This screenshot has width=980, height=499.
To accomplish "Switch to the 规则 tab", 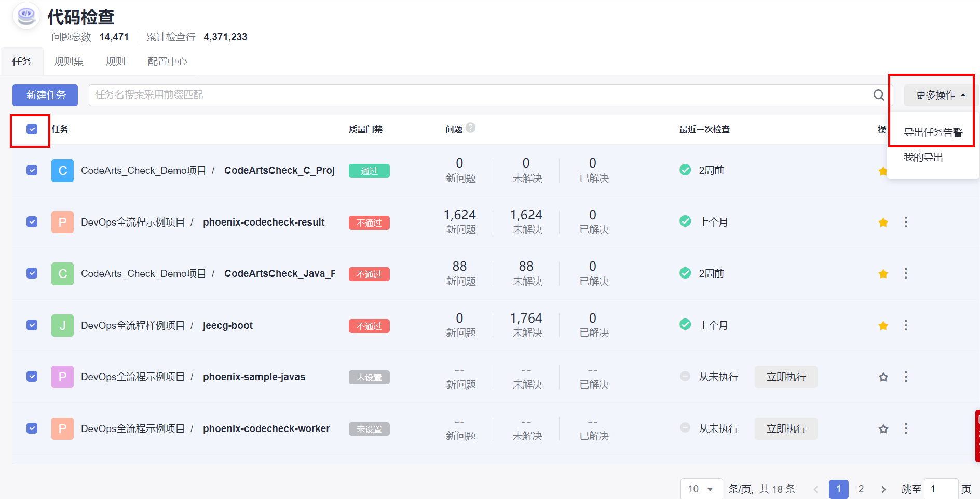I will (115, 61).
